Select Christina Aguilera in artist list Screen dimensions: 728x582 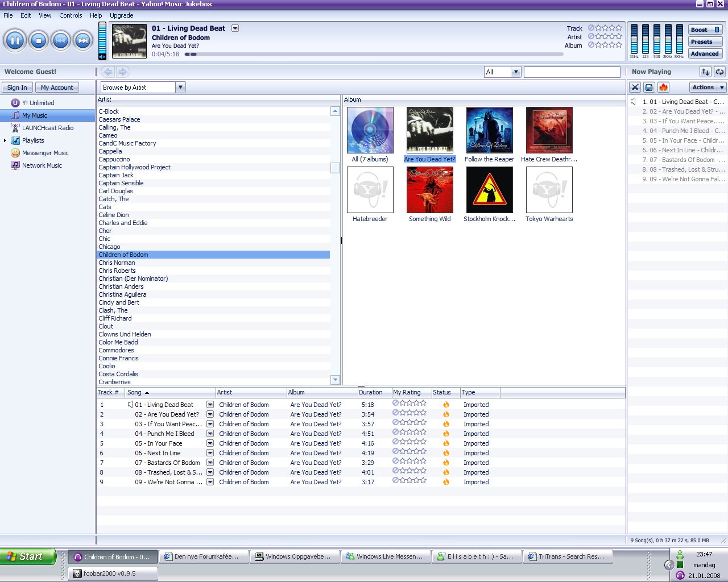pyautogui.click(x=213, y=294)
